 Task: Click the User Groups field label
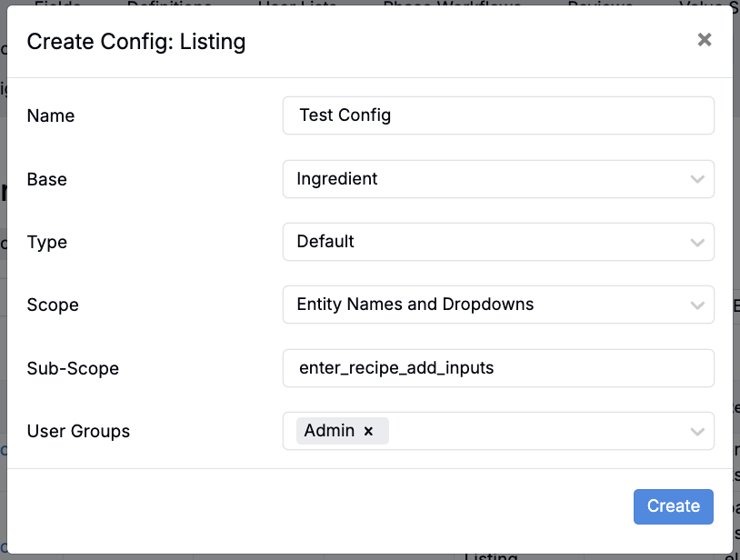(x=78, y=431)
